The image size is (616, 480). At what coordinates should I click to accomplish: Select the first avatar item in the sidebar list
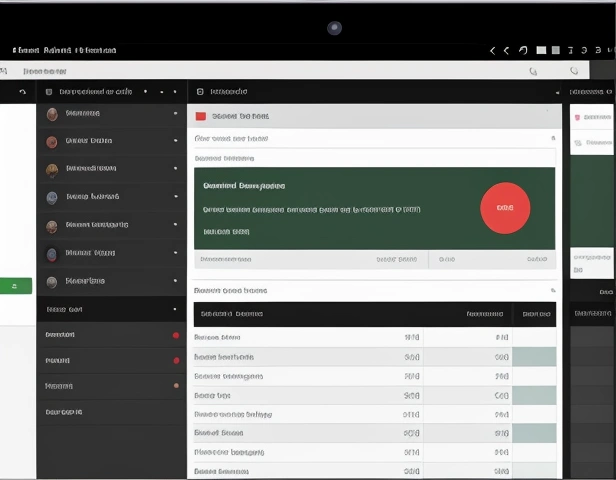pos(52,114)
